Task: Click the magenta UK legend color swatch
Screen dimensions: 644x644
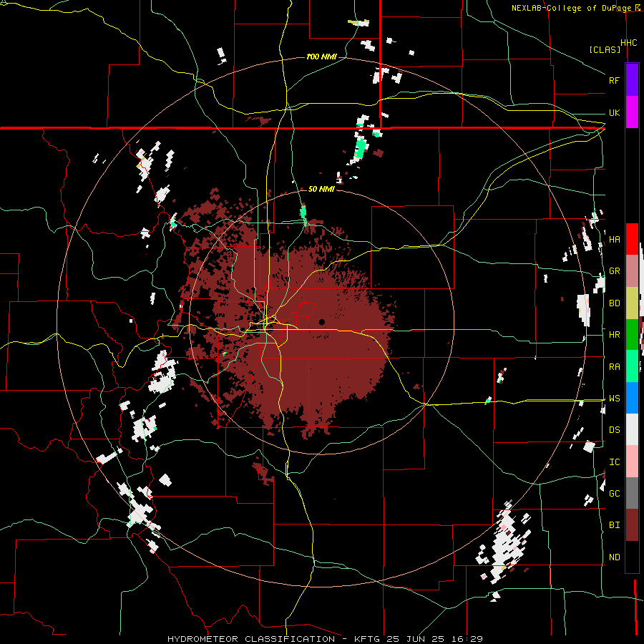Action: [x=632, y=112]
